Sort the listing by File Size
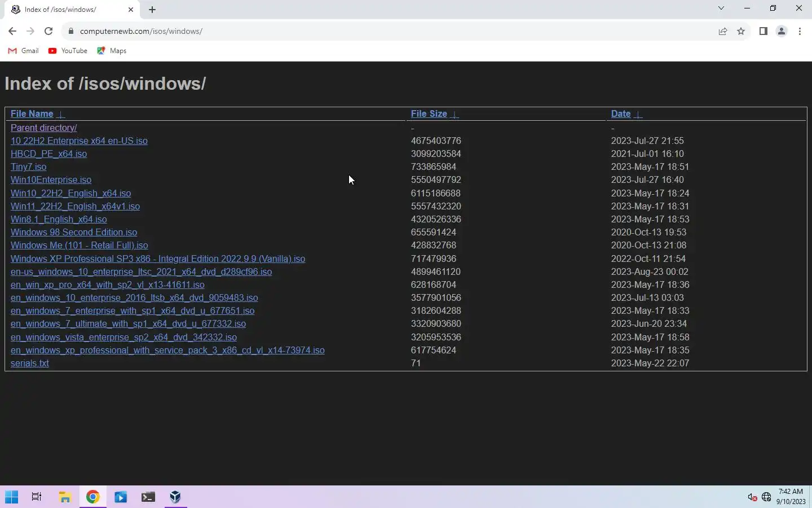The height and width of the screenshot is (508, 812). (429, 114)
